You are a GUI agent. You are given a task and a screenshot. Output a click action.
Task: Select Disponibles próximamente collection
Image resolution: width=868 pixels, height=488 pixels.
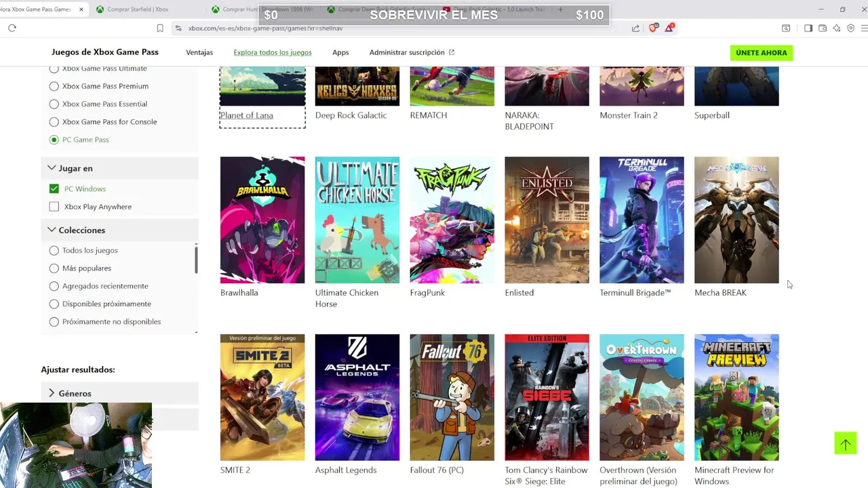click(54, 304)
